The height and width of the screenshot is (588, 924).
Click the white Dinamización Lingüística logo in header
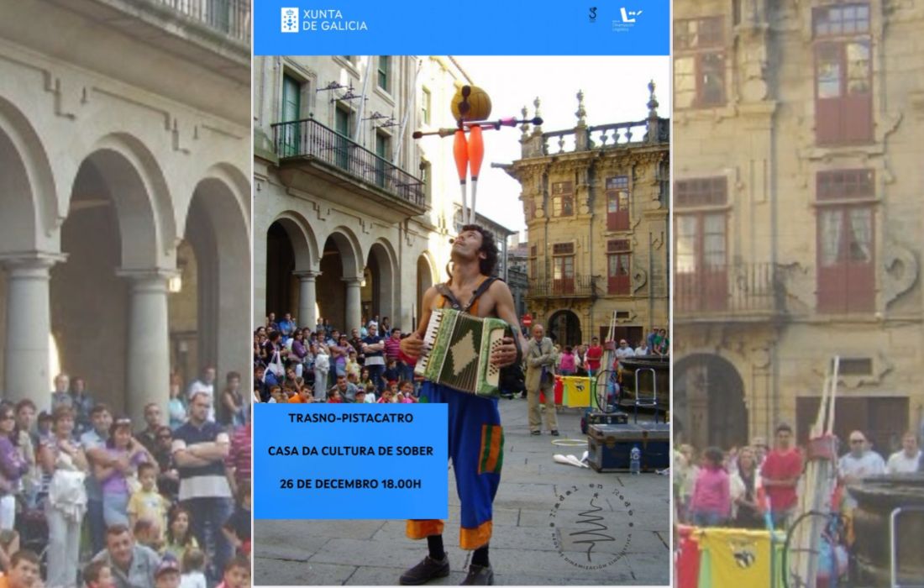(x=627, y=18)
